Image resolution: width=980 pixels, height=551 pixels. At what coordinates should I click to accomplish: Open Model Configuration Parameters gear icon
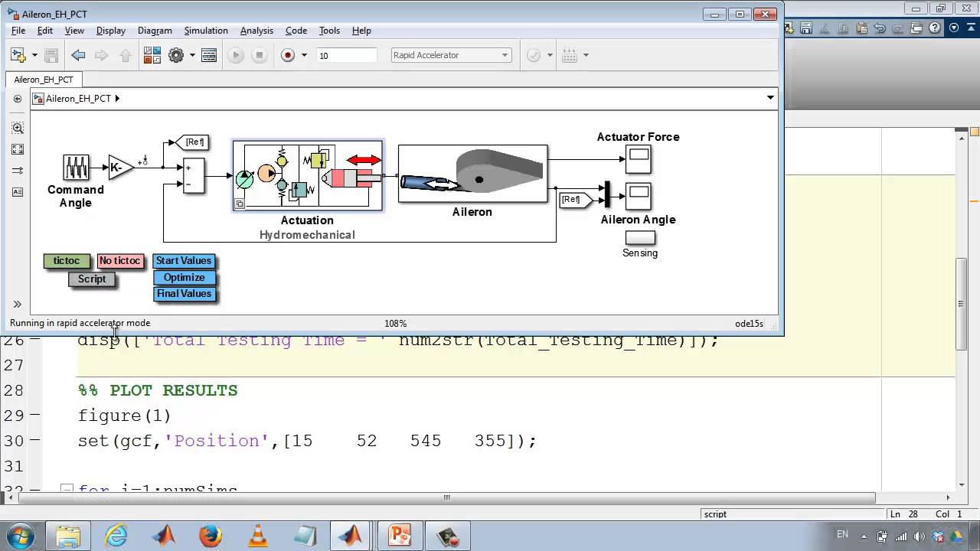(176, 55)
